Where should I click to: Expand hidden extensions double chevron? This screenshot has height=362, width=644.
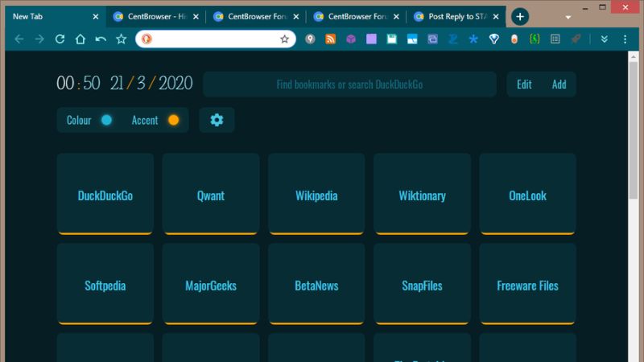[x=605, y=39]
